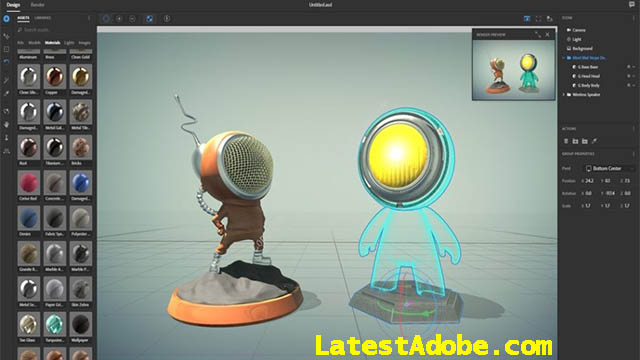Open the arrow on G Base Base row

[634, 67]
